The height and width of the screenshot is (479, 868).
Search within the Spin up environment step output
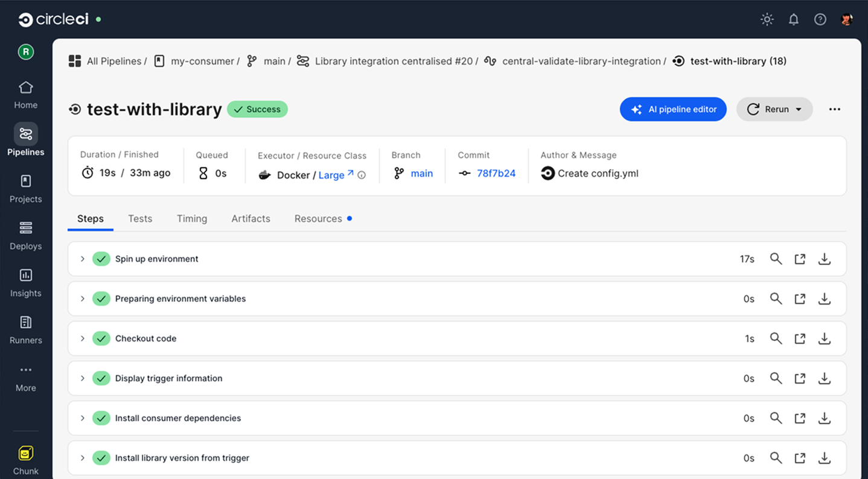[776, 259]
